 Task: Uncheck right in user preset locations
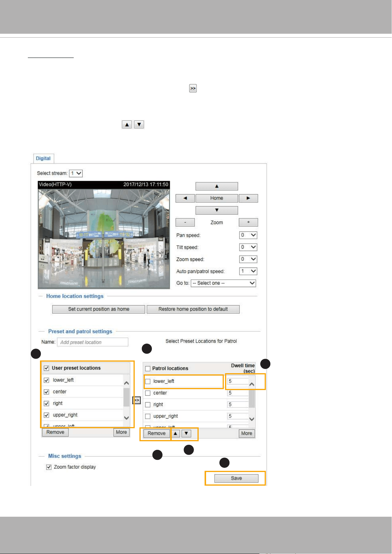(46, 403)
